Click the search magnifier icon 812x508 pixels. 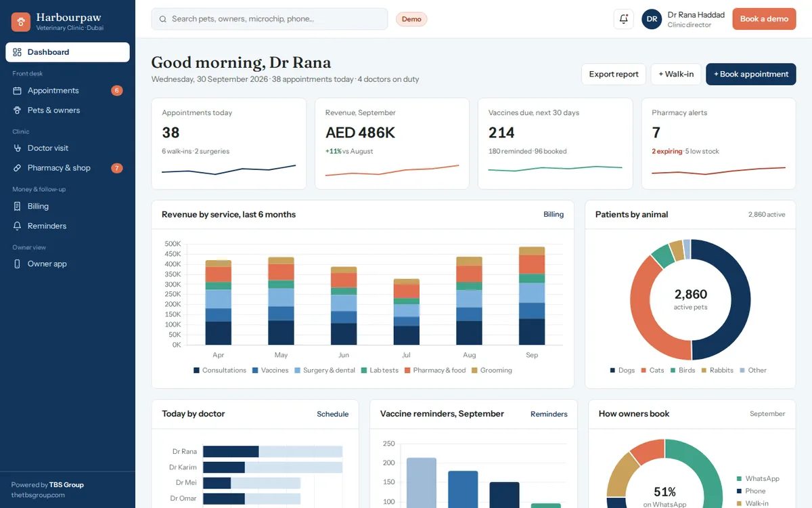163,19
